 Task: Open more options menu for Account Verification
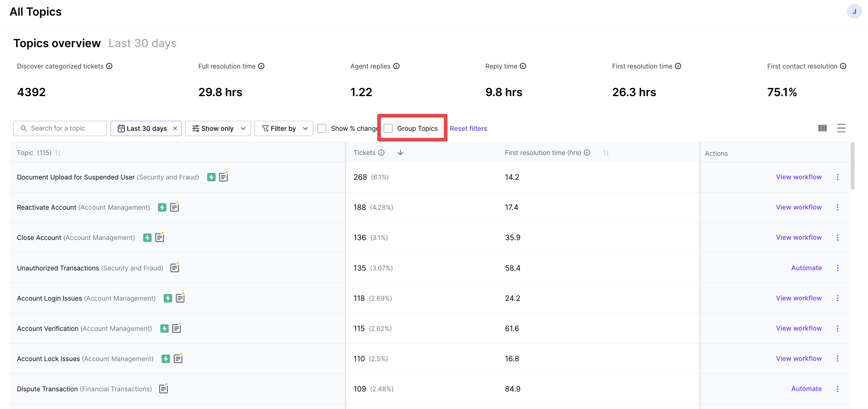[838, 329]
